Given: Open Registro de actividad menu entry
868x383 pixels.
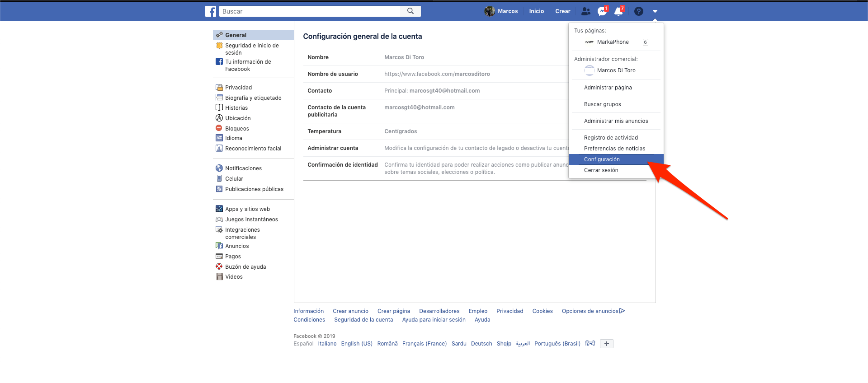Looking at the screenshot, I should pos(611,138).
